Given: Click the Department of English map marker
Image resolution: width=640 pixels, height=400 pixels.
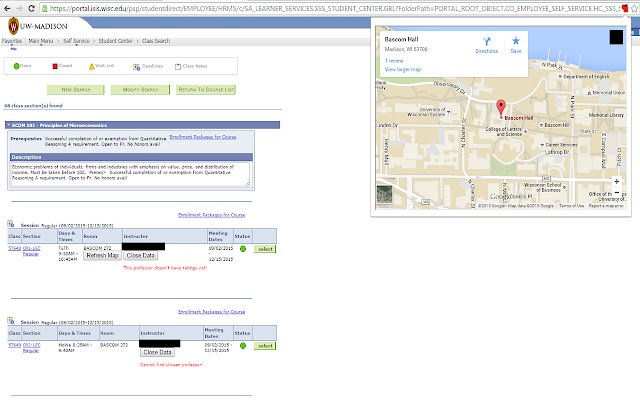Looking at the screenshot, I should coord(560,76).
